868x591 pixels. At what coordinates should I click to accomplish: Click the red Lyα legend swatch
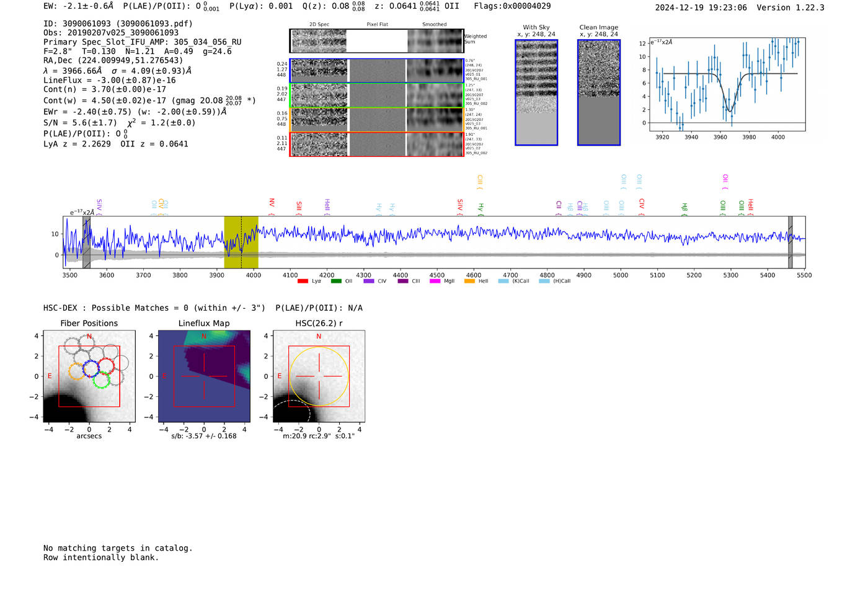coord(303,282)
